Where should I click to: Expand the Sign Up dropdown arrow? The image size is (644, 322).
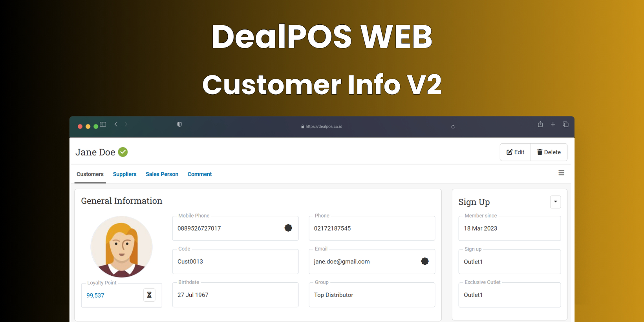[555, 202]
